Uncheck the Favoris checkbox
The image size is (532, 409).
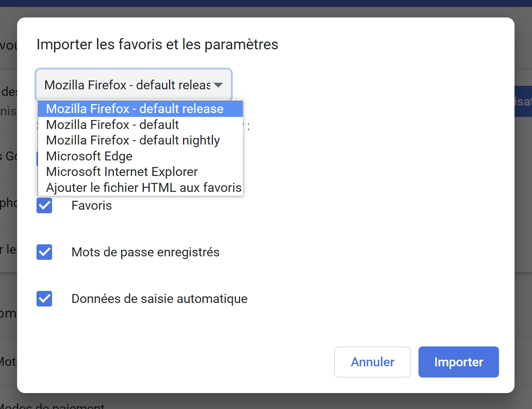tap(44, 205)
